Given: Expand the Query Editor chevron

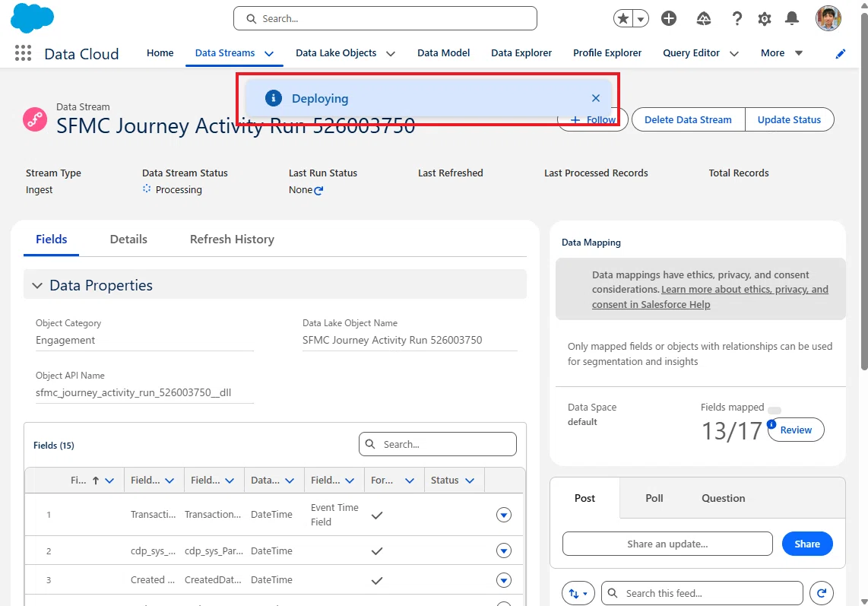Looking at the screenshot, I should point(734,54).
